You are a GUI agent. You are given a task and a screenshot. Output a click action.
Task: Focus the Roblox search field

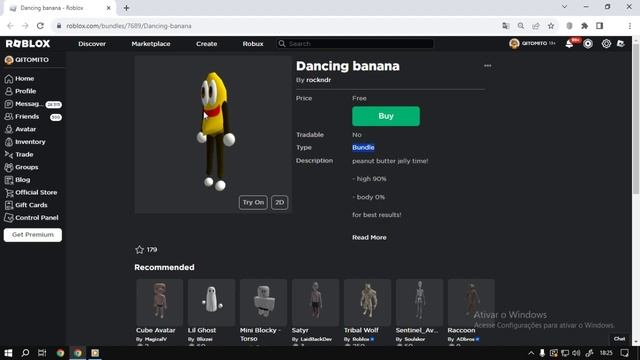coord(355,44)
